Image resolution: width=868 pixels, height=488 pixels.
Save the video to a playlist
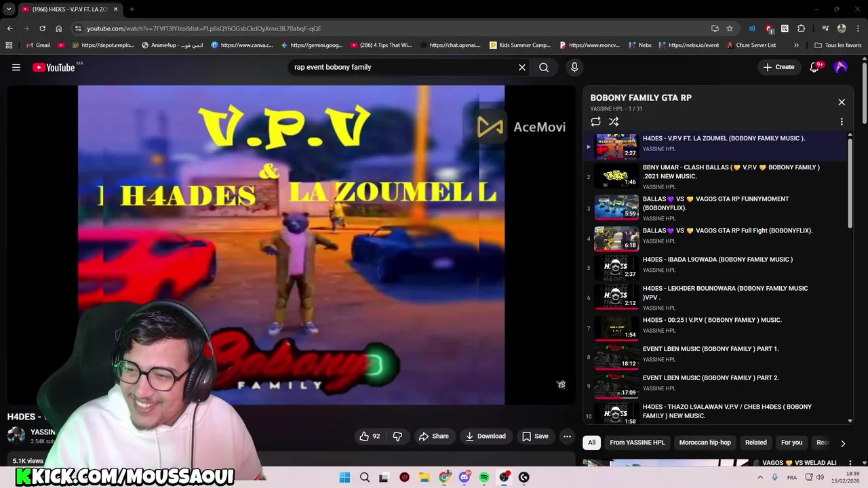(x=535, y=436)
